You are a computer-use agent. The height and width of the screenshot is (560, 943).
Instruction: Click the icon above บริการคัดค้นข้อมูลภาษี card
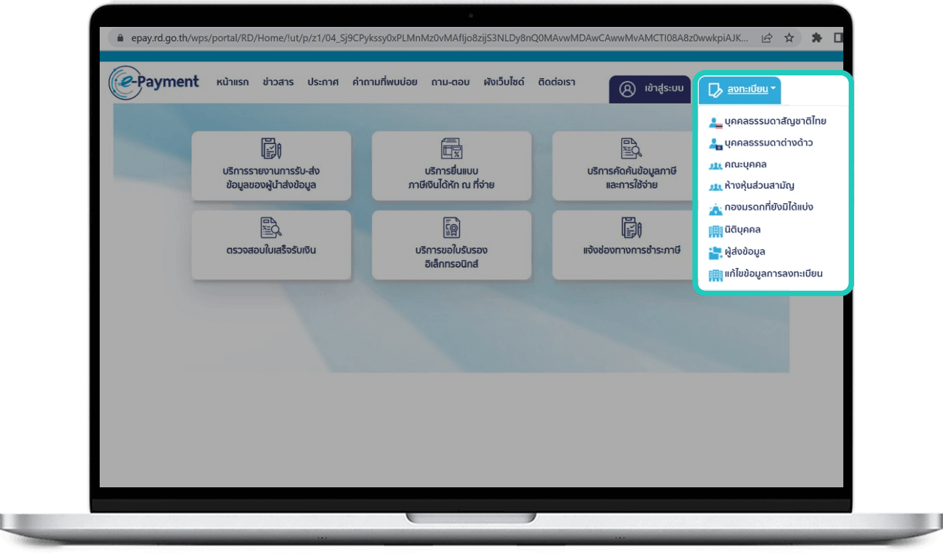tap(632, 148)
